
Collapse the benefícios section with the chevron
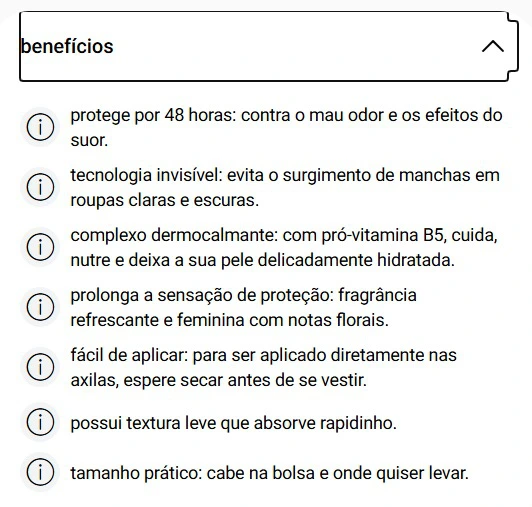click(493, 46)
